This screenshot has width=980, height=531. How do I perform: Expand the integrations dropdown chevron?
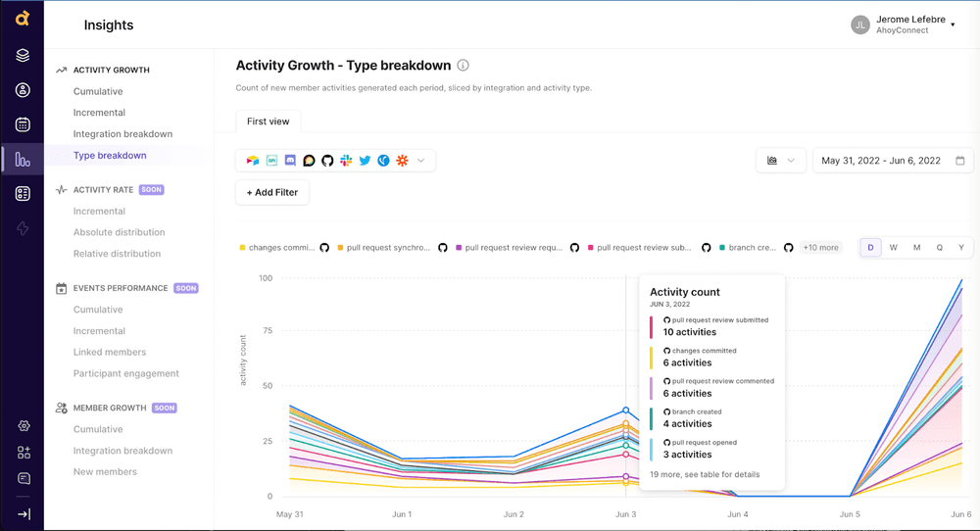(421, 161)
